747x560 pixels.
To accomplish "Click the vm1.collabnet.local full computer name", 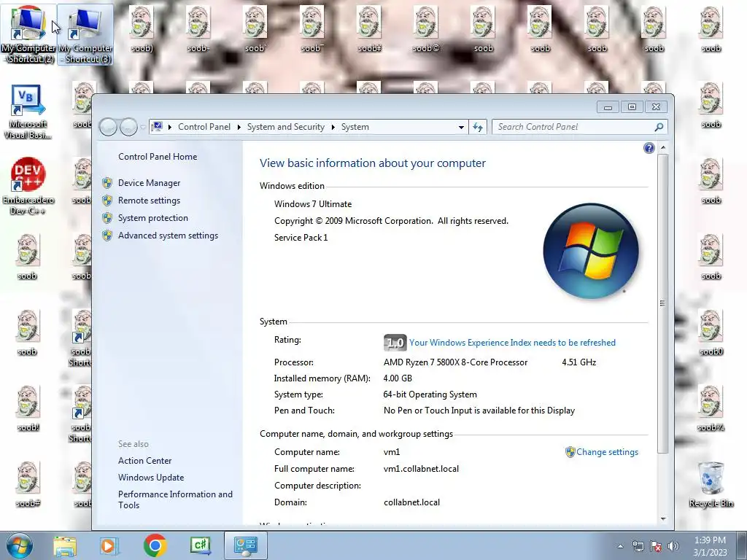I will [421, 469].
